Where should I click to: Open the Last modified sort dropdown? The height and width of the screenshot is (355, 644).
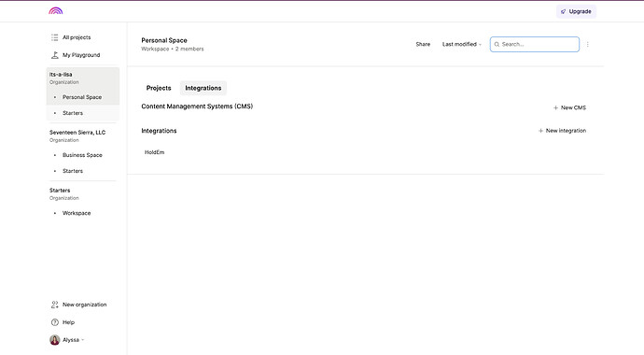point(462,45)
